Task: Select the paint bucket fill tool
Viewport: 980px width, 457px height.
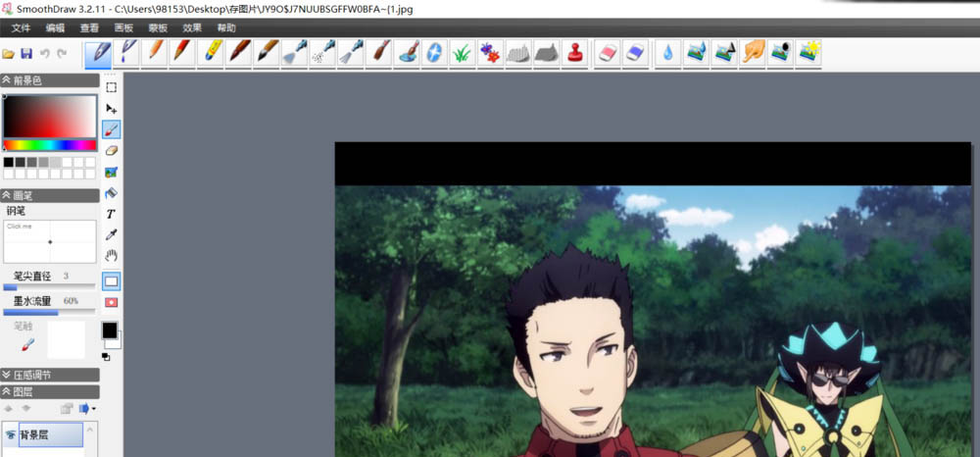Action: click(x=112, y=193)
